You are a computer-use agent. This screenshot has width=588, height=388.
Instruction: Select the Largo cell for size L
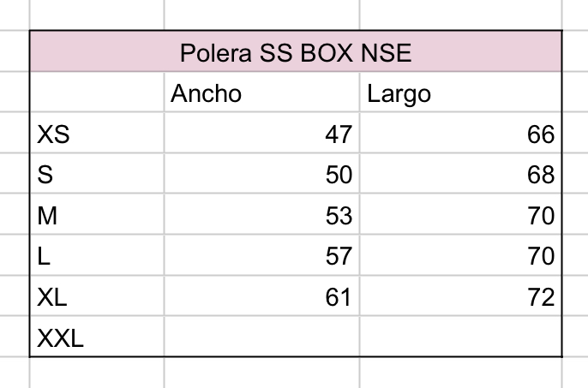(x=460, y=256)
